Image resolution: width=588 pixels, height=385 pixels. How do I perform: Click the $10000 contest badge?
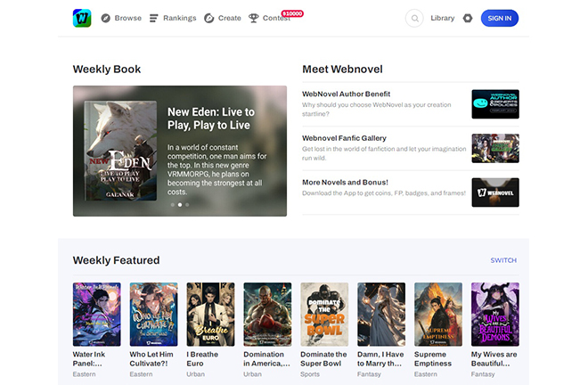coord(292,13)
